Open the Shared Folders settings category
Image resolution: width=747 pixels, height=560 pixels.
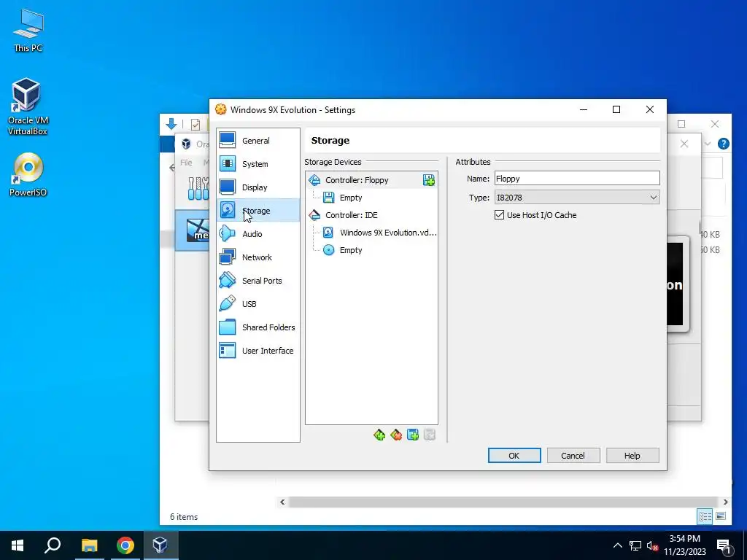[258, 327]
